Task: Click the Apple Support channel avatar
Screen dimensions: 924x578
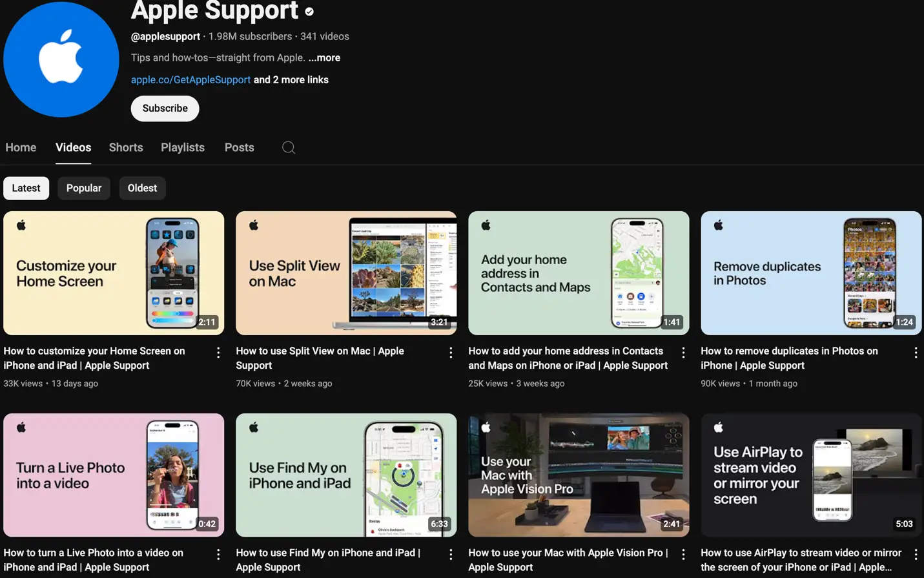Action: coord(61,59)
